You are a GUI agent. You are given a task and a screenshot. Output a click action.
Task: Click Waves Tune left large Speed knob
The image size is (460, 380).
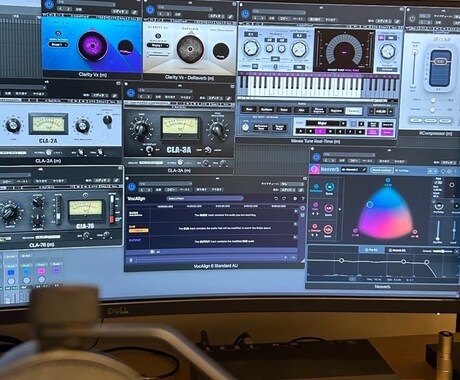point(251,48)
